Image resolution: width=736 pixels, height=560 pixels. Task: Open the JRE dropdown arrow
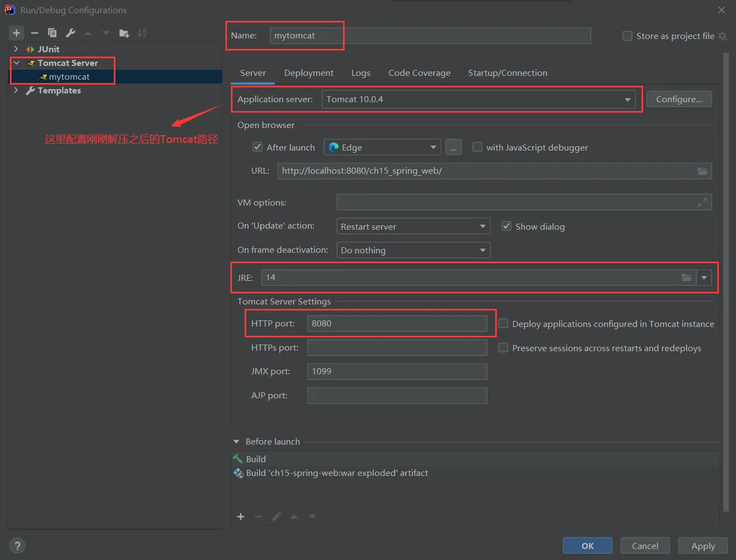(x=704, y=278)
